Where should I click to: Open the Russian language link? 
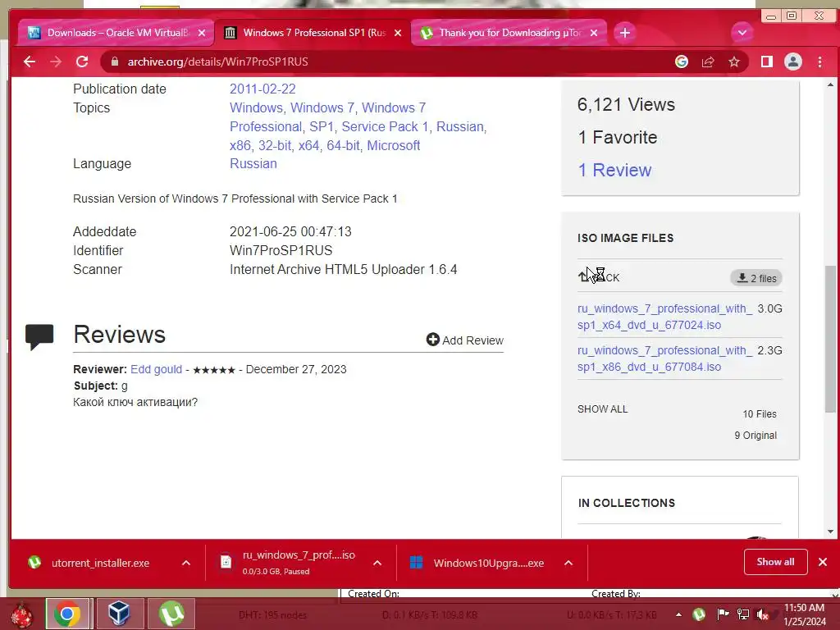pyautogui.click(x=253, y=164)
